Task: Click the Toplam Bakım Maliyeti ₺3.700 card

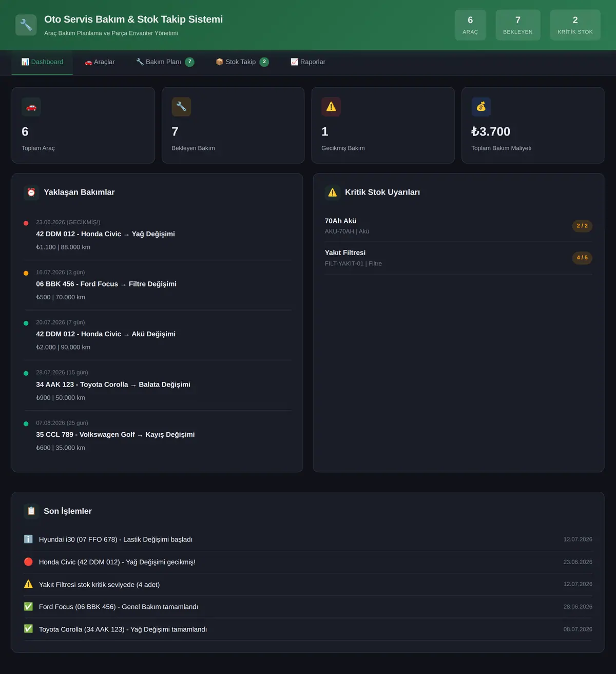Action: [533, 125]
